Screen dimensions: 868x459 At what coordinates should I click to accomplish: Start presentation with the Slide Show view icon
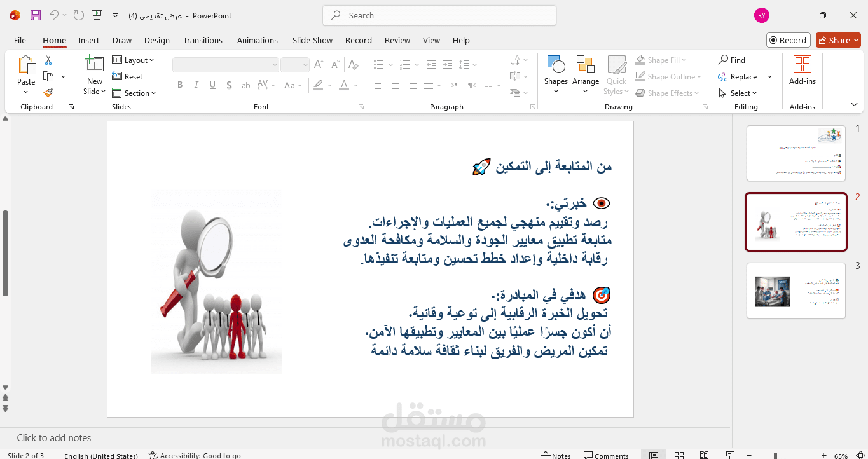click(730, 455)
